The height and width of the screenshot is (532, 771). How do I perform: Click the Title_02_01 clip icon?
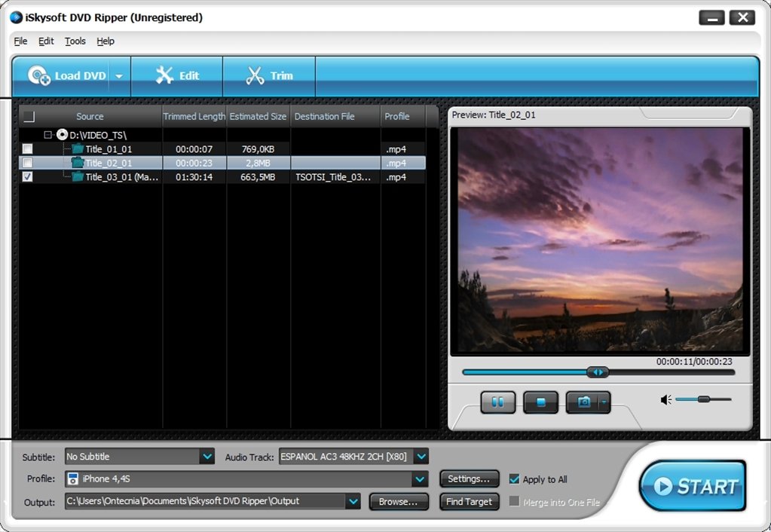[78, 163]
